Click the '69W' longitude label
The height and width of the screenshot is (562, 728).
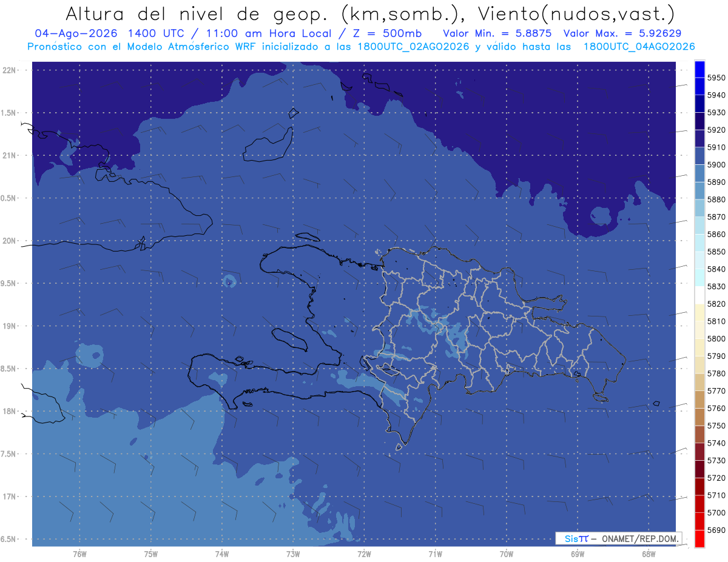pos(578,554)
